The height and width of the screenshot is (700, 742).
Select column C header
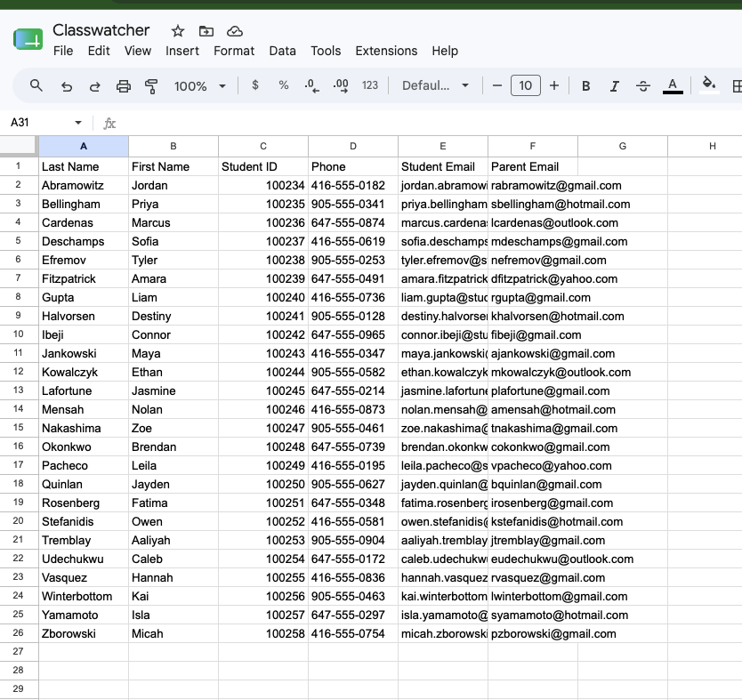click(263, 146)
